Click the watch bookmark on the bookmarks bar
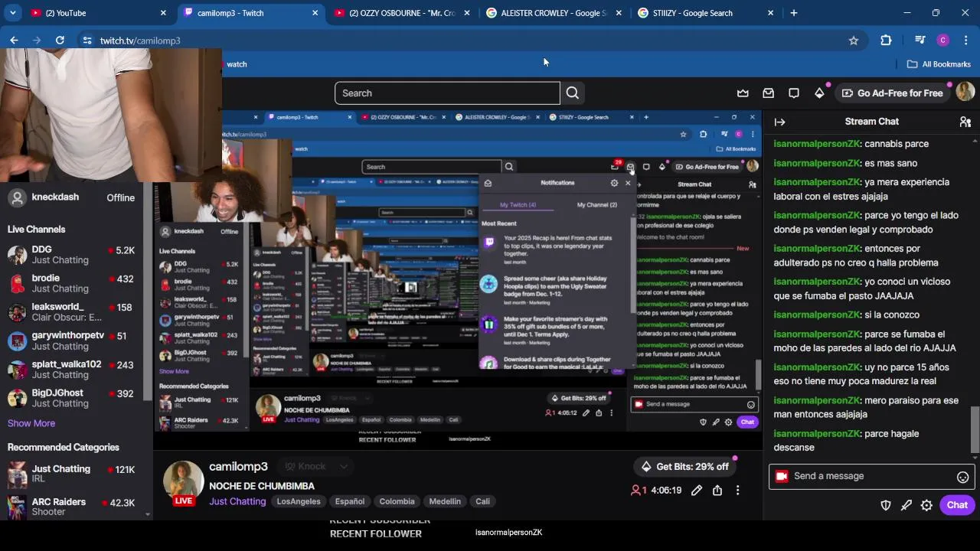This screenshot has height=551, width=980. (x=237, y=64)
